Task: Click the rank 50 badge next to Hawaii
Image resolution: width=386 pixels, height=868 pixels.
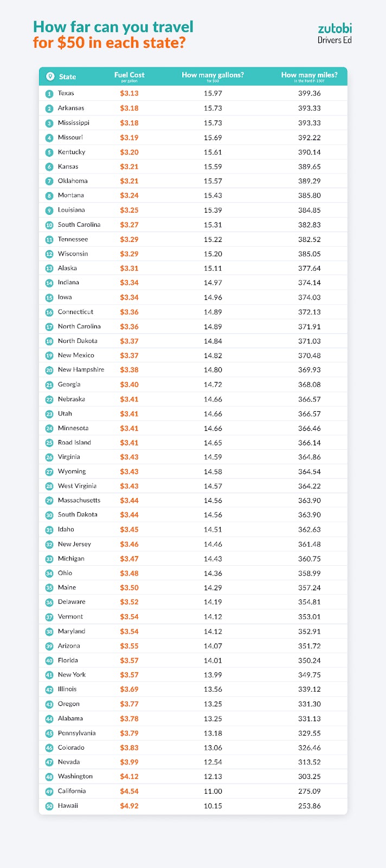Action: [49, 806]
